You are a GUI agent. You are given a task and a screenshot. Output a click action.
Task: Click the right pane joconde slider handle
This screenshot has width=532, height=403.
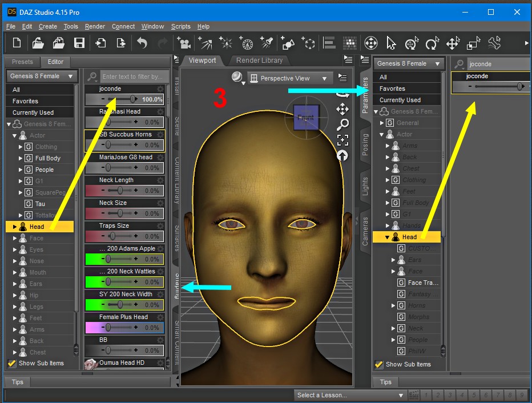click(520, 87)
